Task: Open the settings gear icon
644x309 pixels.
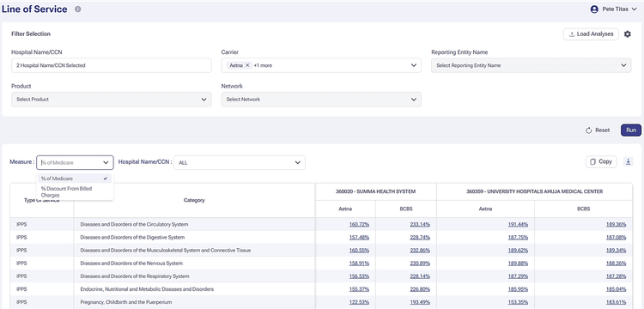Action: (x=627, y=34)
